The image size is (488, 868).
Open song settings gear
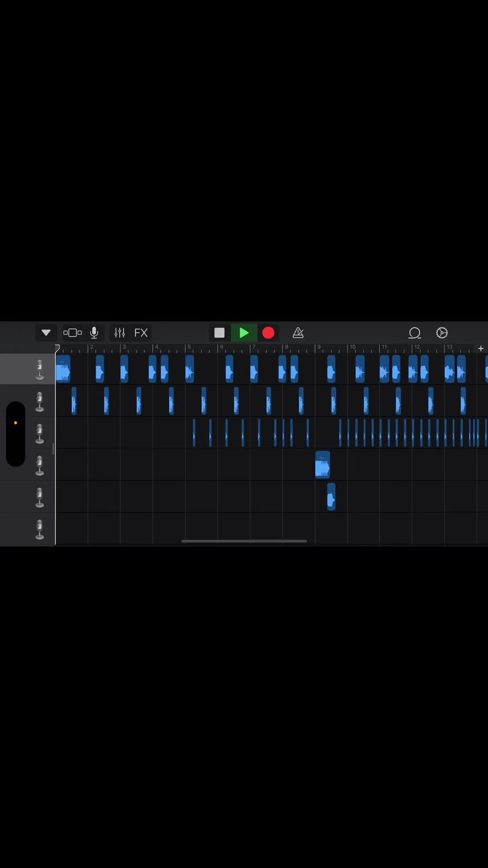click(442, 333)
